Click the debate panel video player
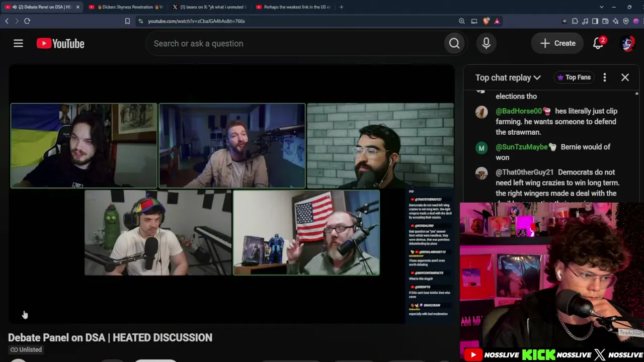Viewport: 644px width, 362px height. click(231, 194)
